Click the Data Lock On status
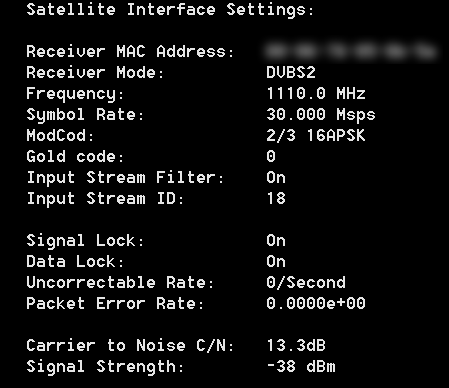The height and width of the screenshot is (388, 449). point(276,261)
